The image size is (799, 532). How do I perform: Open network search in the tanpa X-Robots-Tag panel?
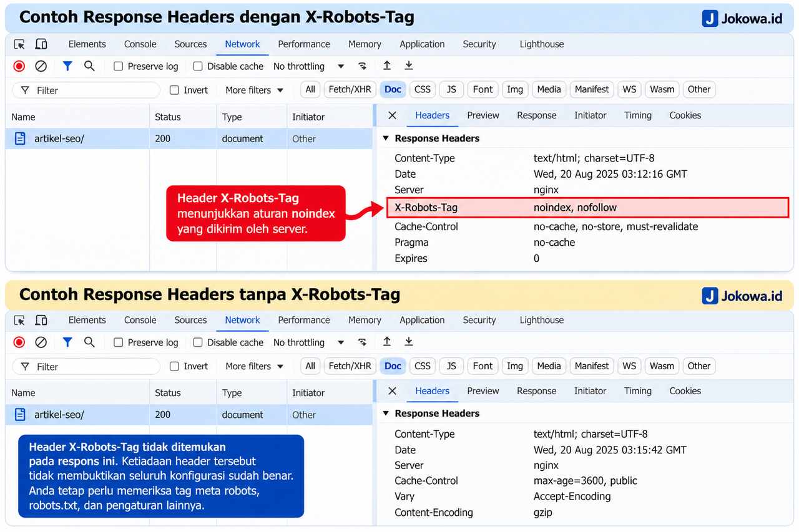pos(89,342)
